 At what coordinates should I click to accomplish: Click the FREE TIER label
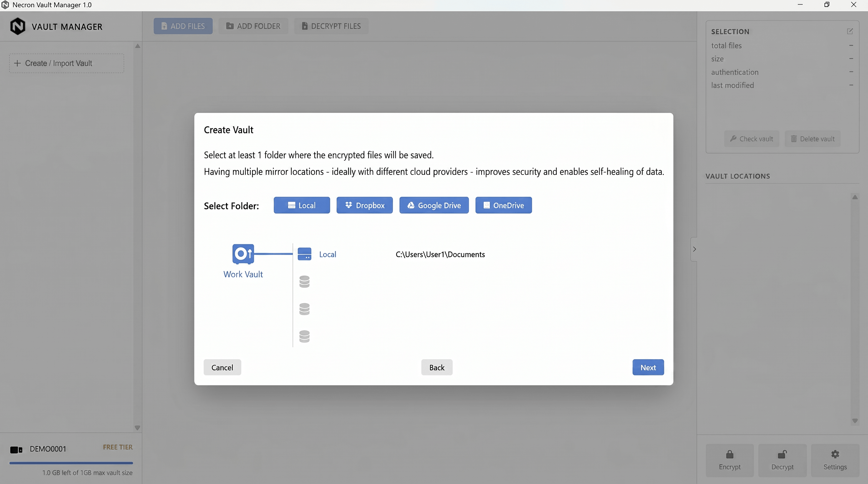(118, 447)
